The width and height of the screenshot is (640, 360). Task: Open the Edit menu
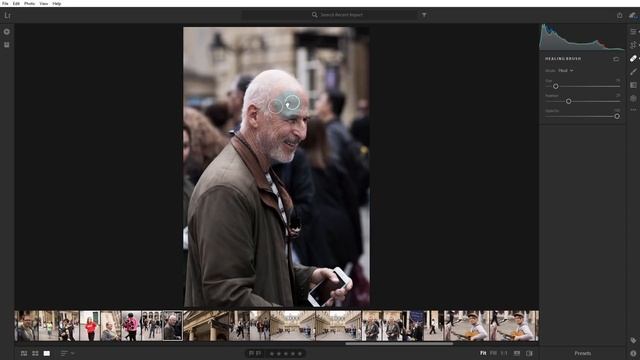click(x=16, y=3)
